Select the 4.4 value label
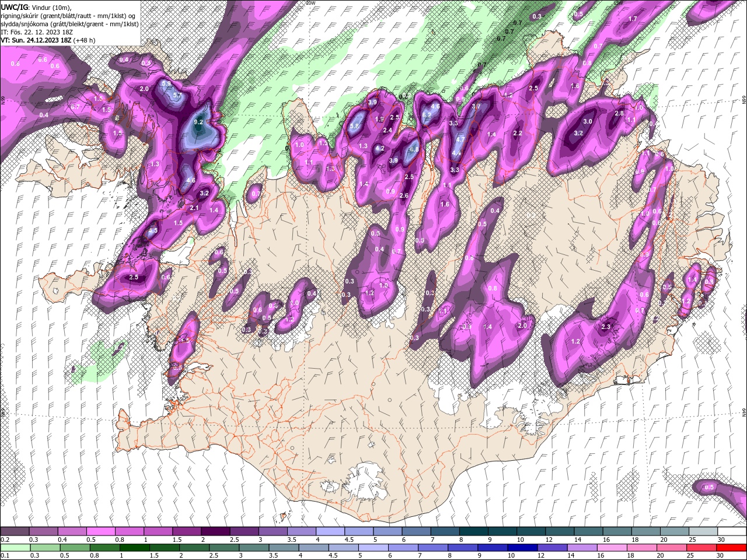747x560 pixels. pyautogui.click(x=457, y=153)
